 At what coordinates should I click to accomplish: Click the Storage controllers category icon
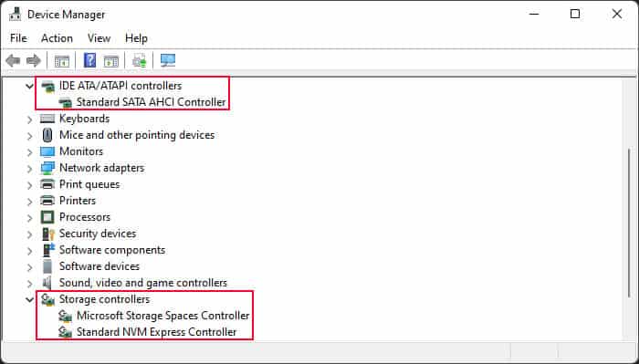tap(48, 299)
